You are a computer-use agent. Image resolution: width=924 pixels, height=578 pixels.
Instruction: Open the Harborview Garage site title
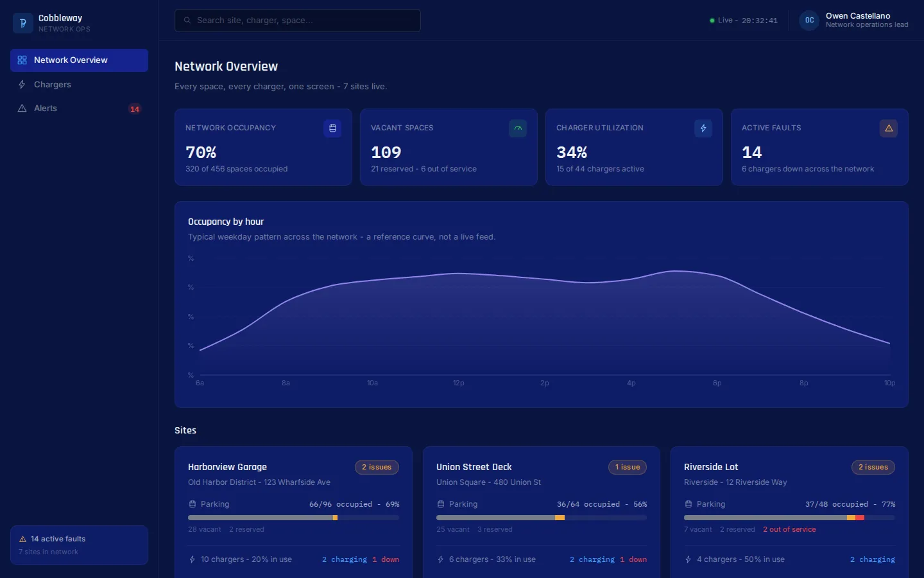click(227, 467)
